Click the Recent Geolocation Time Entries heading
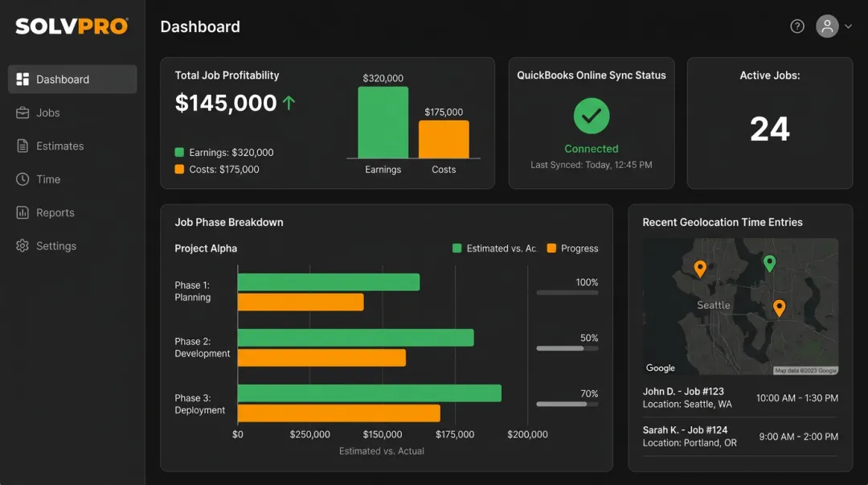 tap(723, 222)
